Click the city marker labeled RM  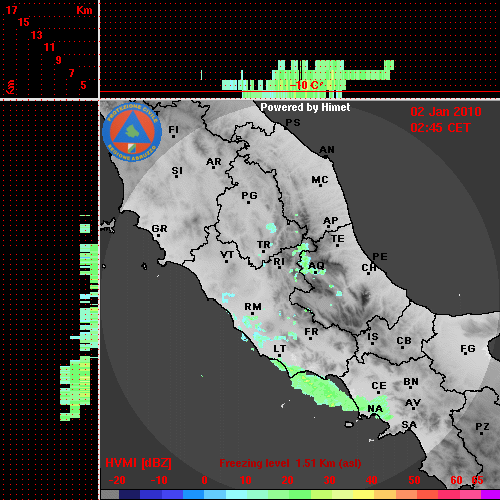click(253, 308)
